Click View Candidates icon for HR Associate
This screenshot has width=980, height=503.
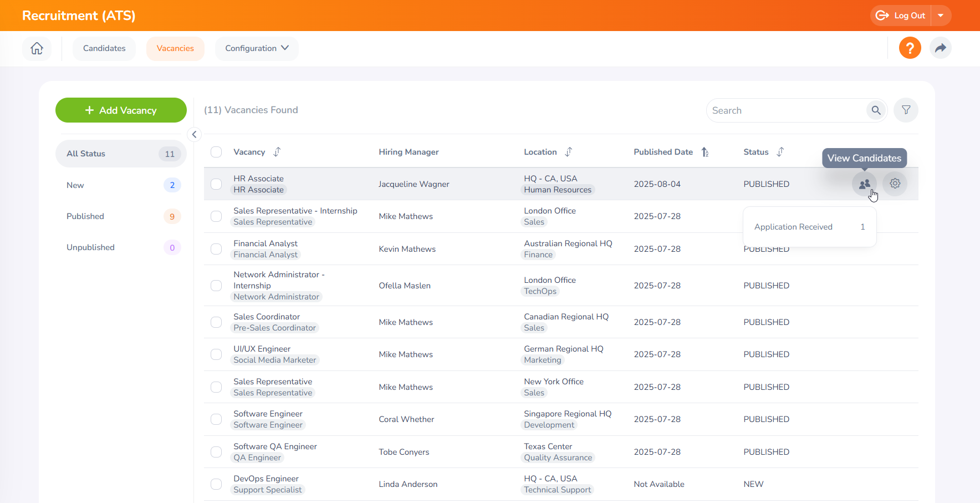(864, 184)
